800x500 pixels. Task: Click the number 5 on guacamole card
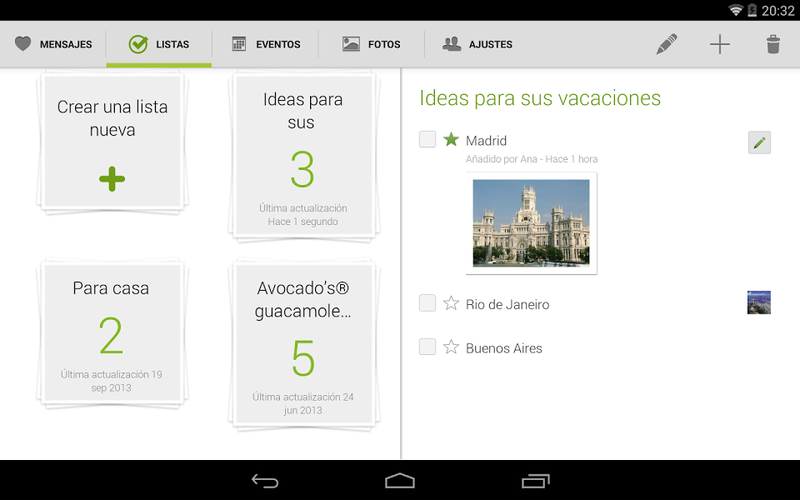[303, 358]
